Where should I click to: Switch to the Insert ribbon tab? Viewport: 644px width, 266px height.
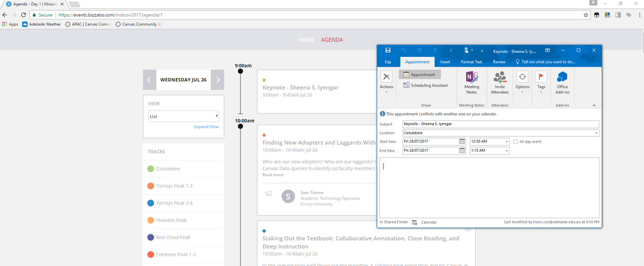(445, 62)
